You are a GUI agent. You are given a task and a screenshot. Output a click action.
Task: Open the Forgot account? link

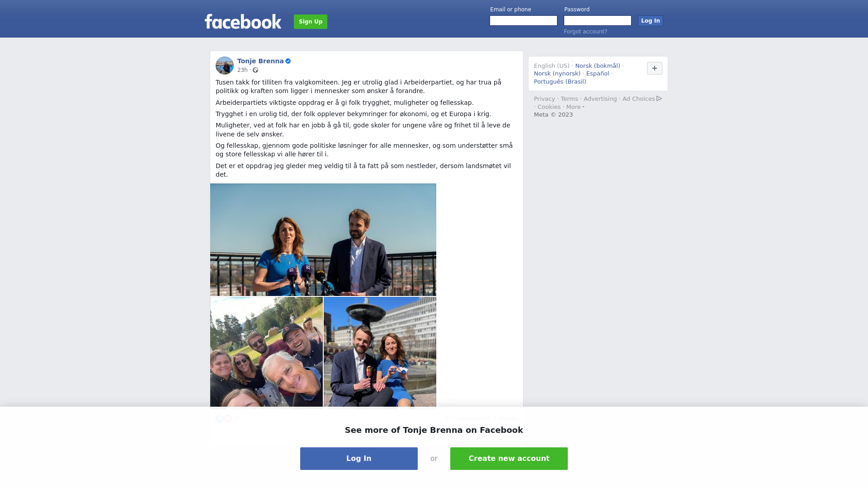(x=585, y=32)
